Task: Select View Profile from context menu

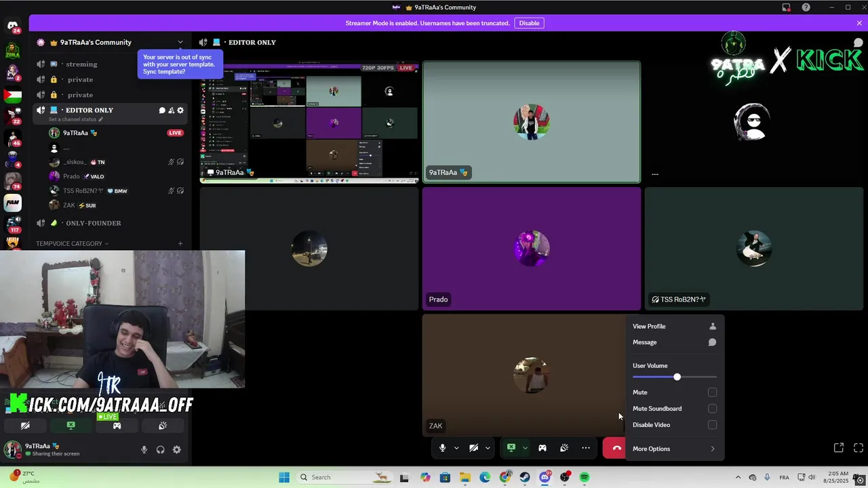Action: 674,326
